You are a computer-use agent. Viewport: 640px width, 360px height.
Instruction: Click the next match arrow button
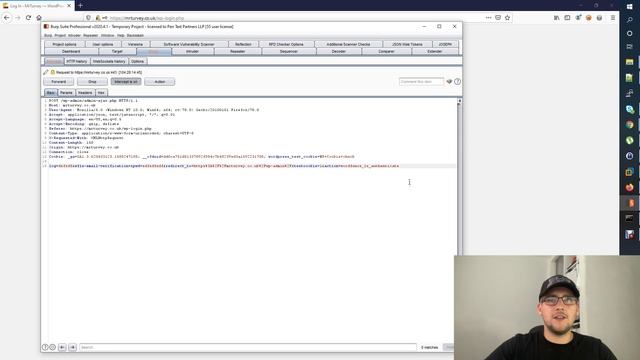pyautogui.click(x=73, y=347)
